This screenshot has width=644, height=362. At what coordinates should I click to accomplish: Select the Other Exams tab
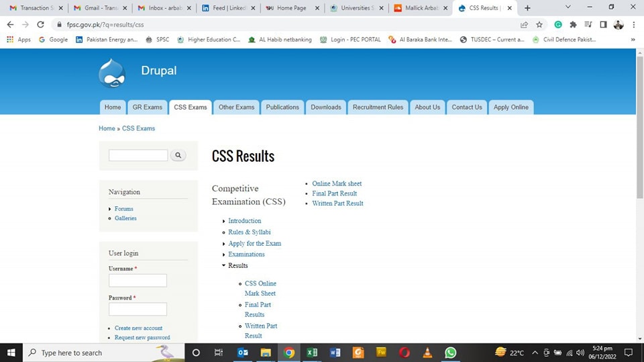[237, 107]
